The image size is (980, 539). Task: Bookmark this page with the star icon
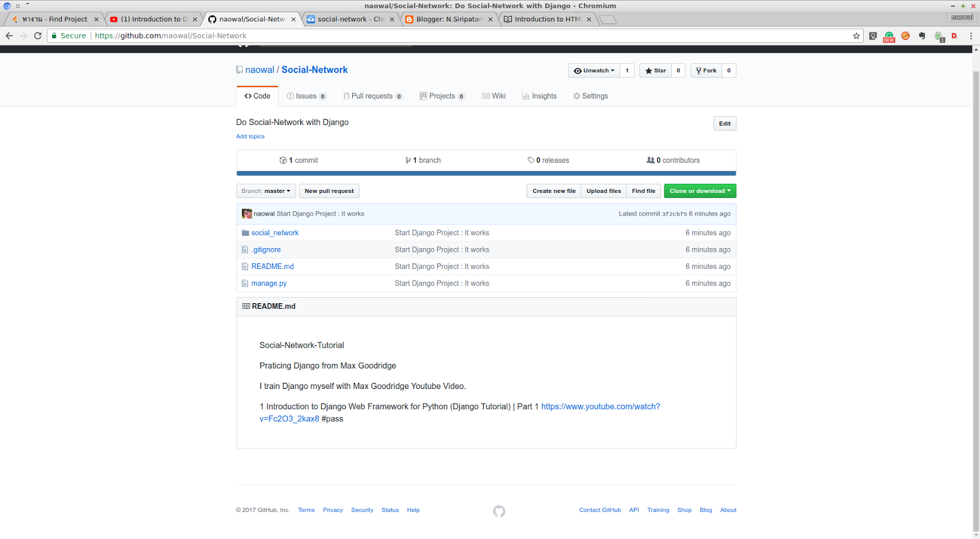coord(856,36)
